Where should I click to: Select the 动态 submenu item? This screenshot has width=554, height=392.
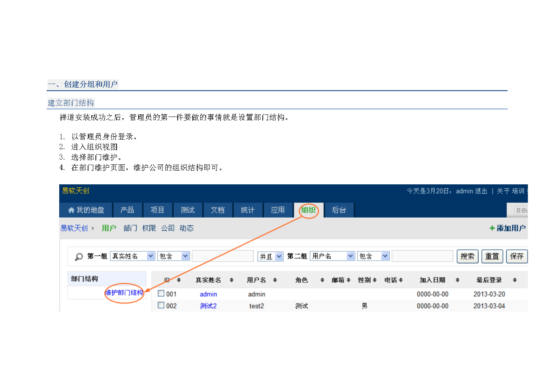coord(187,228)
